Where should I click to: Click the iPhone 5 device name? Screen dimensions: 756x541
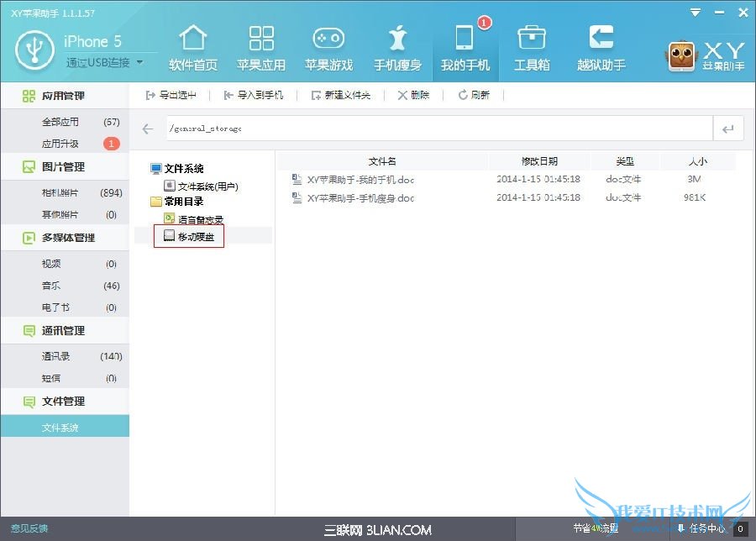tap(92, 41)
